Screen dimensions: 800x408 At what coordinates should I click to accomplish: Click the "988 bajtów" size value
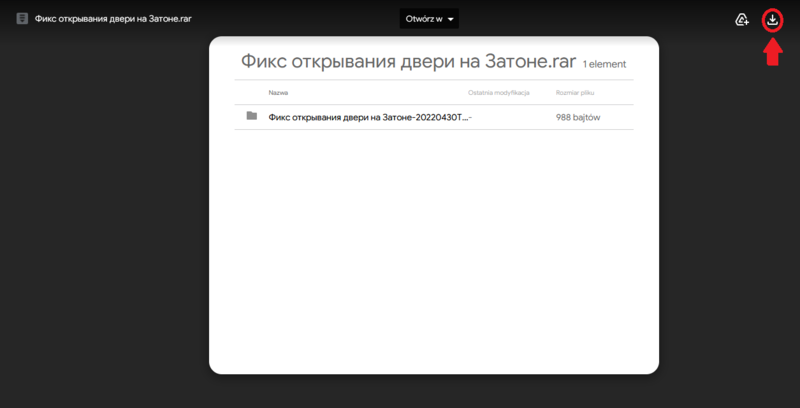(578, 117)
